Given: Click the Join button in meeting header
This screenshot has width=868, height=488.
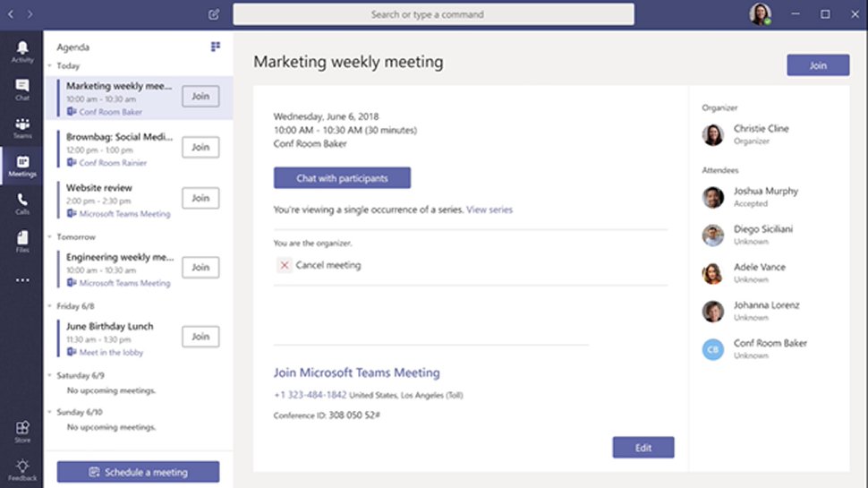Looking at the screenshot, I should click(818, 65).
